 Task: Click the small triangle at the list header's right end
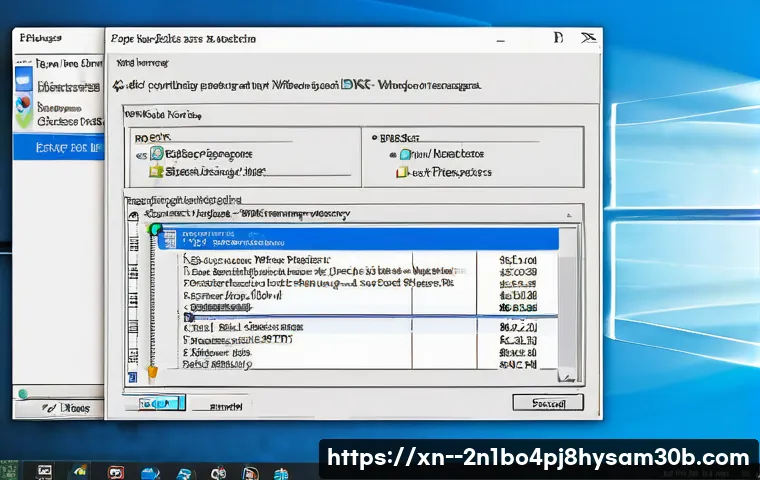(x=569, y=215)
